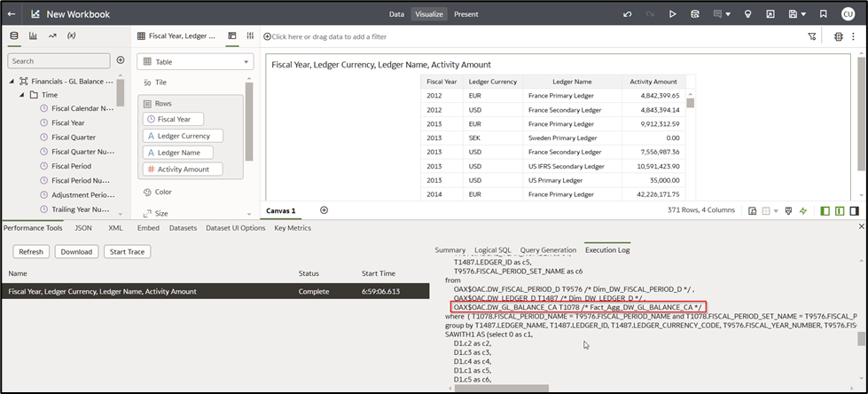Open the Save options dropdown arrow
The image size is (868, 394).
pos(803,14)
